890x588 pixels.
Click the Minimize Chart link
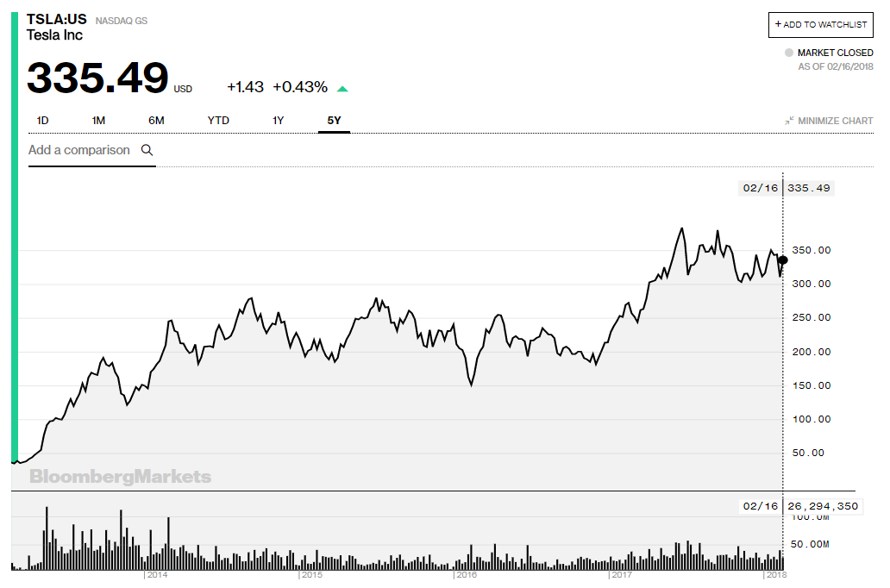coord(830,121)
